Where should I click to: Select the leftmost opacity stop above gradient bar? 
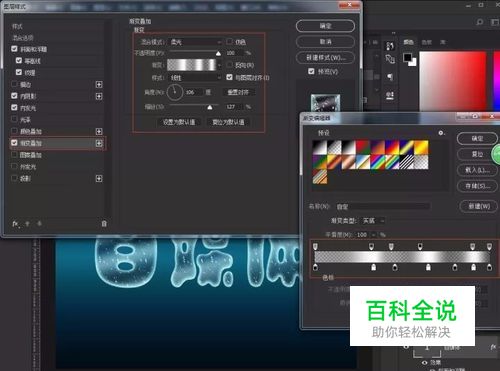[x=315, y=246]
